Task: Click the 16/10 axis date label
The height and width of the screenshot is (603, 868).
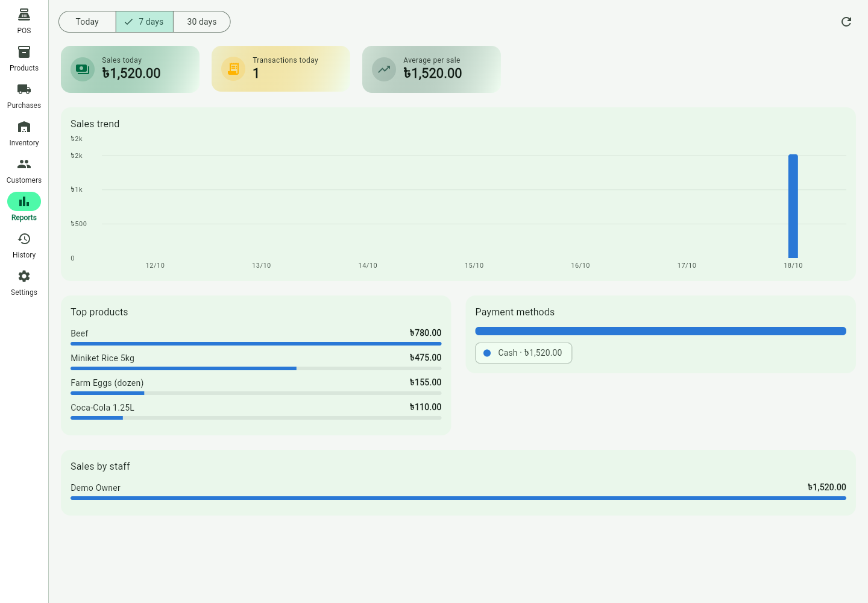Action: pyautogui.click(x=580, y=265)
